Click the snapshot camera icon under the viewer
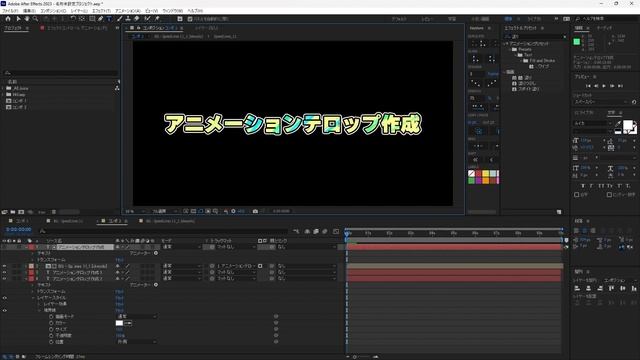The width and height of the screenshot is (640, 360). coord(256,211)
